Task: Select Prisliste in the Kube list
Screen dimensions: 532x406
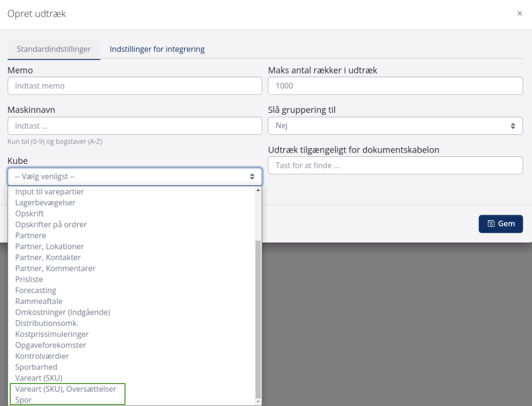Action: [x=29, y=279]
